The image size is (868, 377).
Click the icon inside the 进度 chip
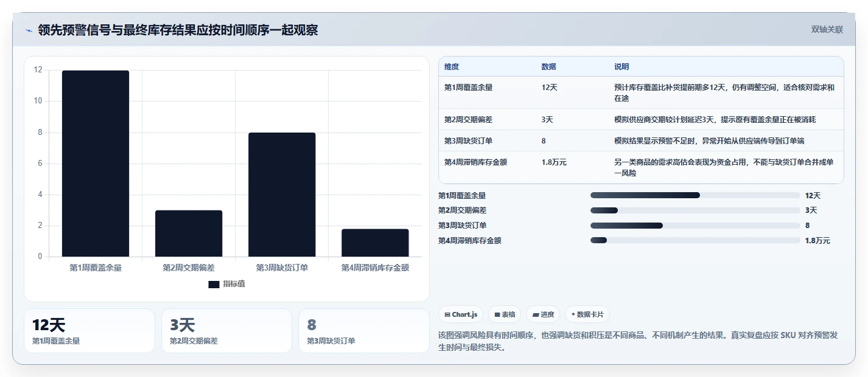(536, 315)
